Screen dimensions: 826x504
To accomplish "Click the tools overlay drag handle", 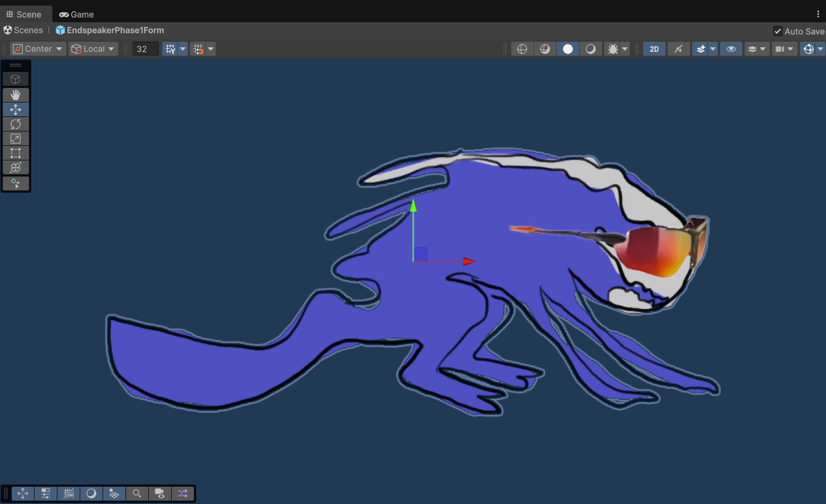I will click(x=16, y=65).
